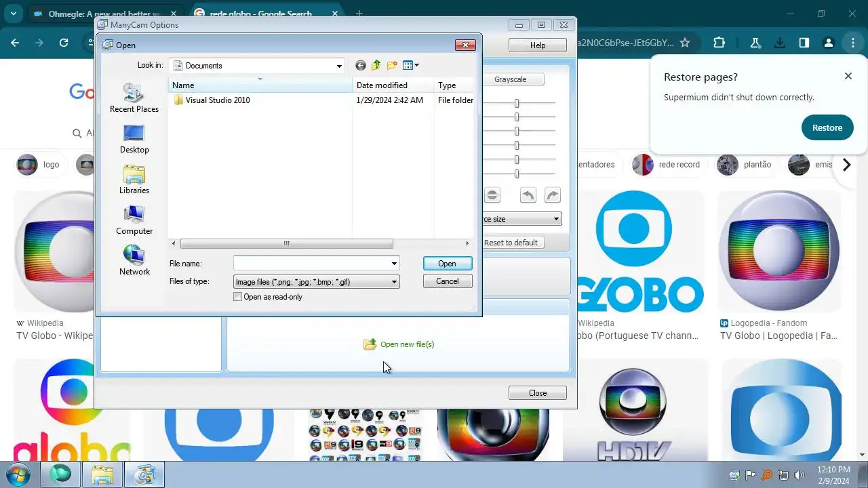Close the Ohmegle browser tab

click(x=174, y=14)
